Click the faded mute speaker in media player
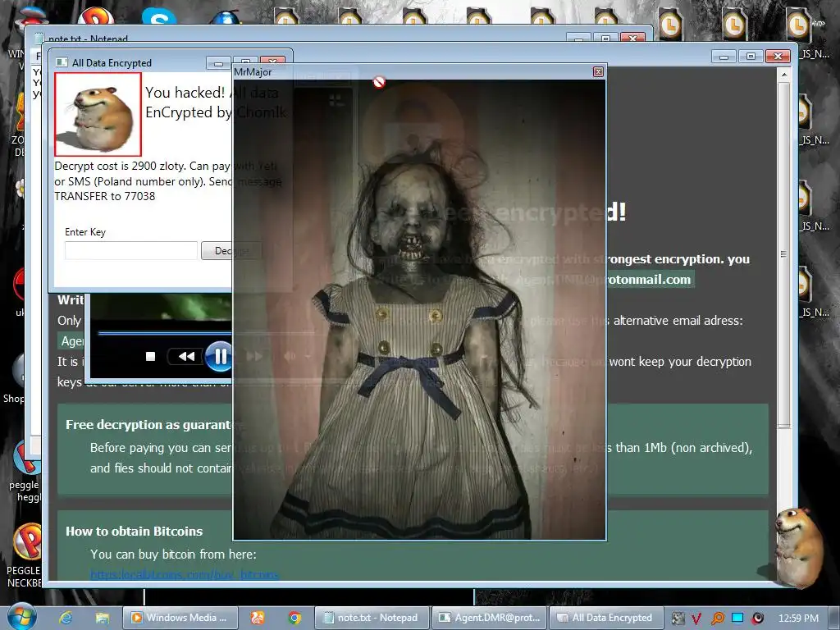Screen dimensions: 840x630 pyautogui.click(x=290, y=356)
